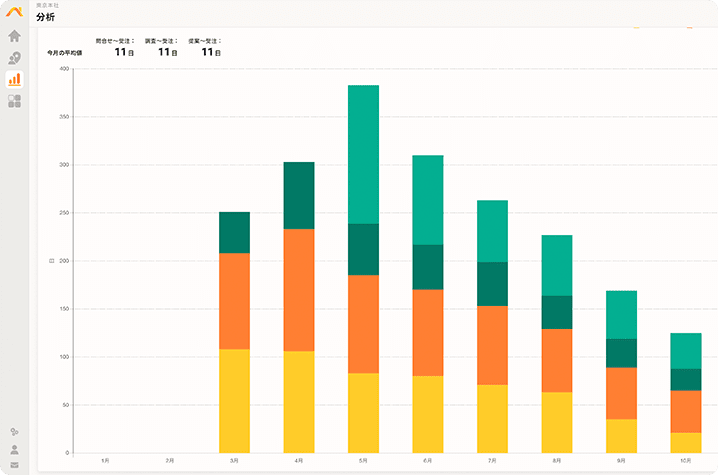This screenshot has height=475, width=718.
Task: Click the orange roof-shaped app logo
Action: tap(14, 11)
